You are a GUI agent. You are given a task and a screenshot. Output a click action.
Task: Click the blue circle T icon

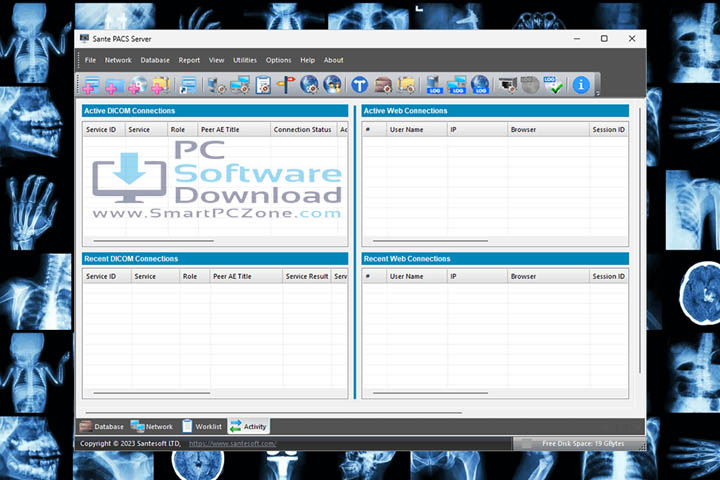(x=360, y=85)
